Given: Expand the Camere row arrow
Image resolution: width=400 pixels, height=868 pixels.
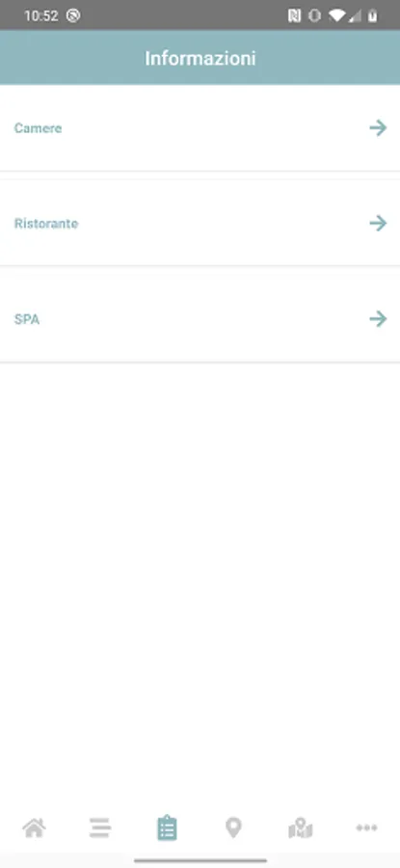Looking at the screenshot, I should click(379, 128).
